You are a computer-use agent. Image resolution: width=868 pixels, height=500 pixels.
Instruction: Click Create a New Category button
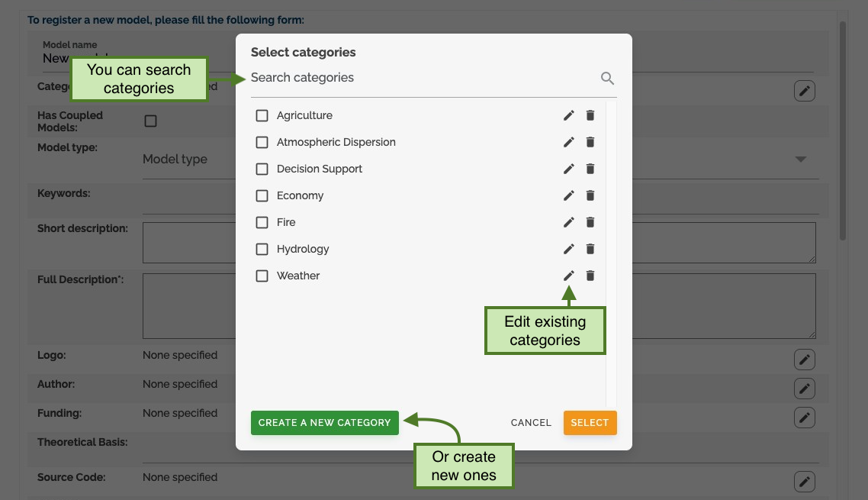(324, 422)
